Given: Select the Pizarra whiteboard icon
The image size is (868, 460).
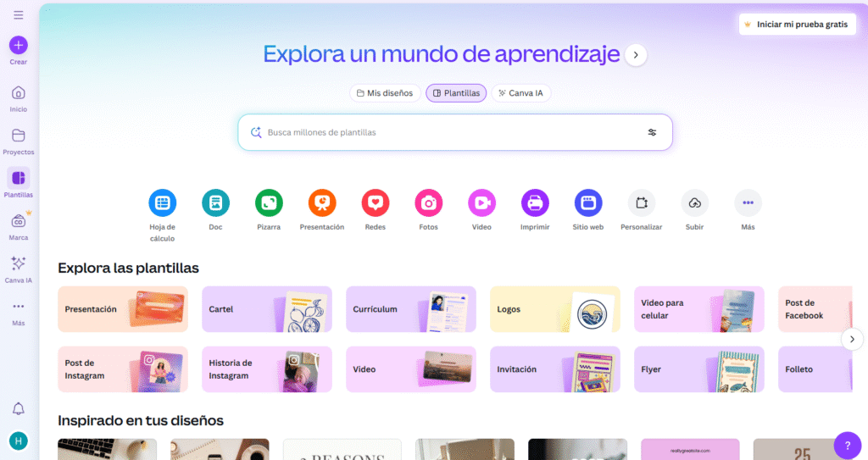Looking at the screenshot, I should (x=269, y=203).
